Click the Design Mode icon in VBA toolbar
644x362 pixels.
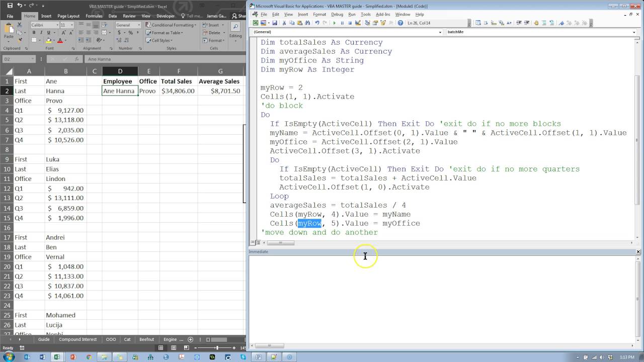click(x=358, y=23)
